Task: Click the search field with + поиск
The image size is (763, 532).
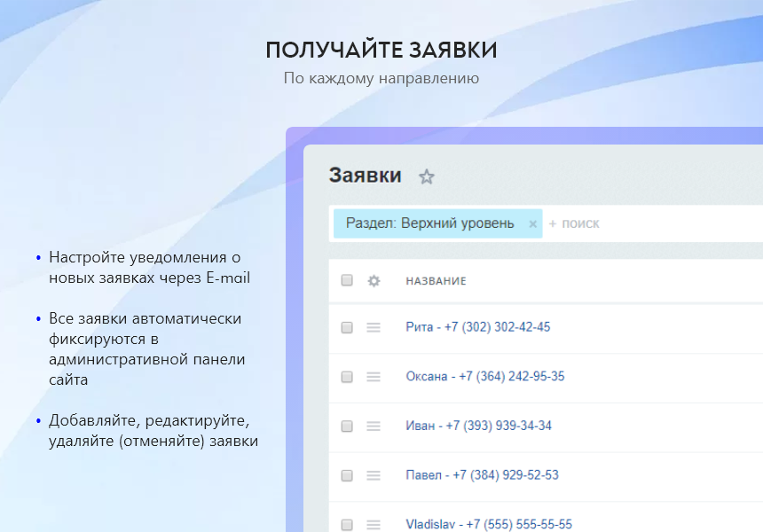Action: coord(621,223)
